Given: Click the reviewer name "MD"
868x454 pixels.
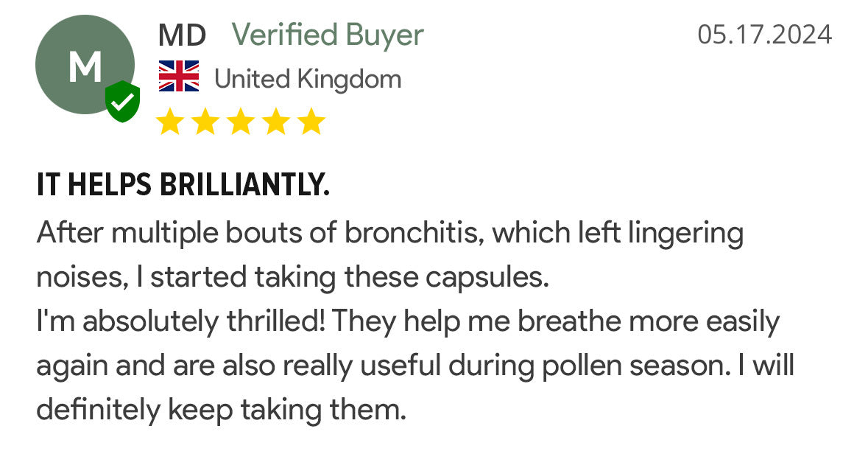Looking at the screenshot, I should coord(182,35).
